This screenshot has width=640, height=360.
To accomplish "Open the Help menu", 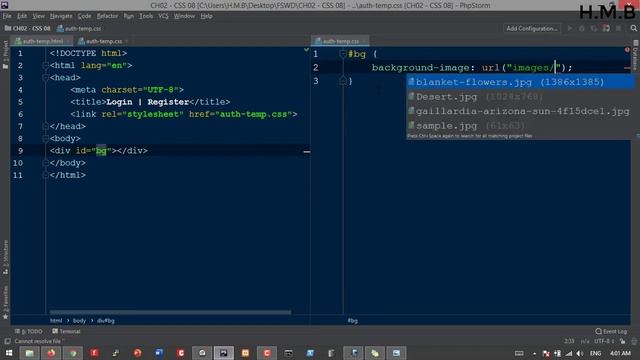I will pos(206,16).
